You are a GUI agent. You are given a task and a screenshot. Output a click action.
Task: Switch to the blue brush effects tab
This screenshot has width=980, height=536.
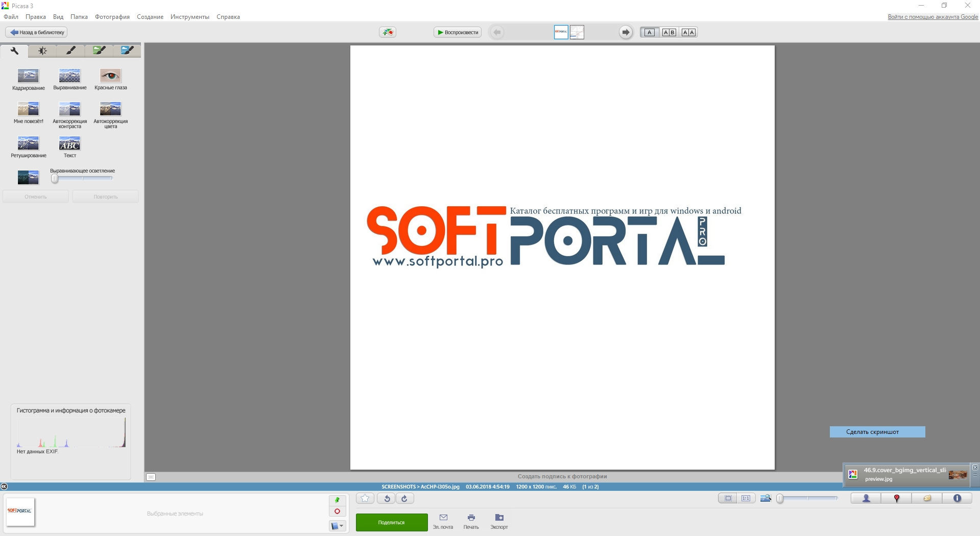[x=127, y=51]
